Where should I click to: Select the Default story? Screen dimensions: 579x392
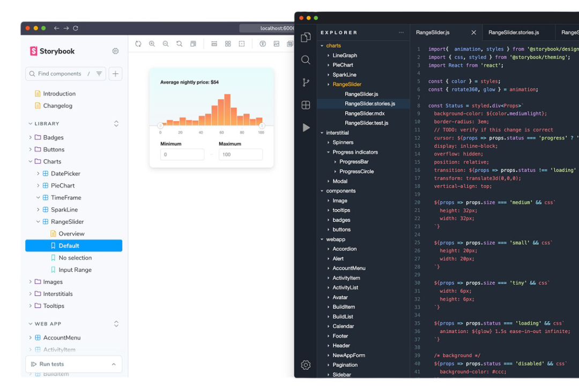pos(74,246)
